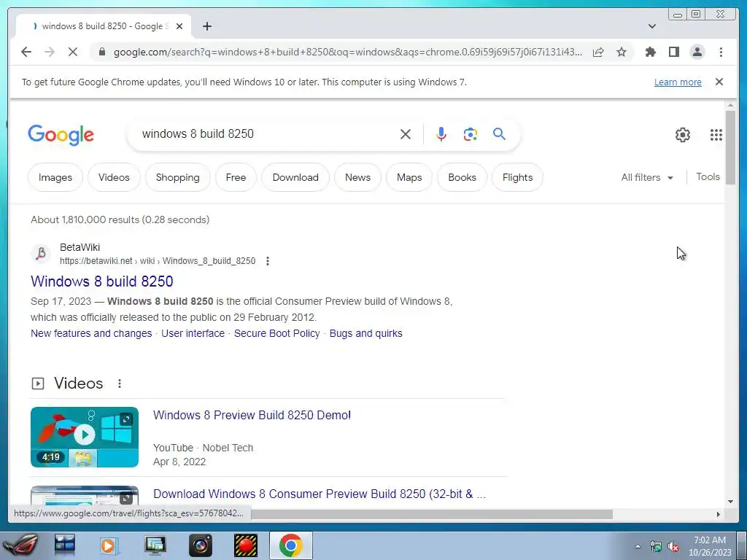Clear the search box text

(406, 134)
